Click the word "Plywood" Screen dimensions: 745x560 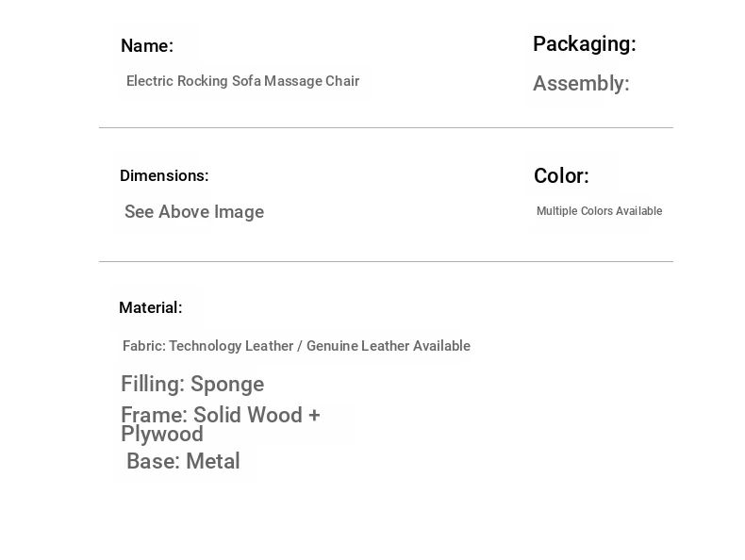pyautogui.click(x=162, y=435)
